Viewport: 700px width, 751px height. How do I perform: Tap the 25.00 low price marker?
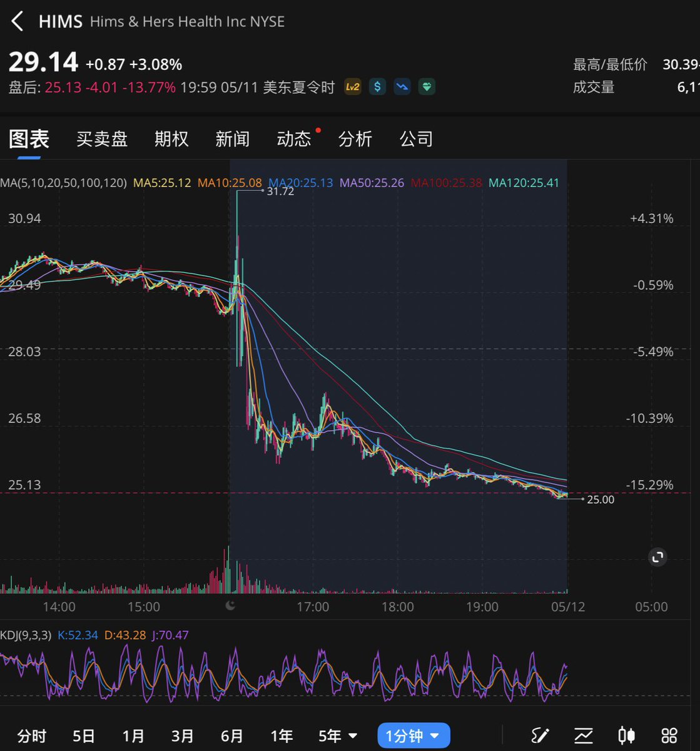(x=601, y=499)
